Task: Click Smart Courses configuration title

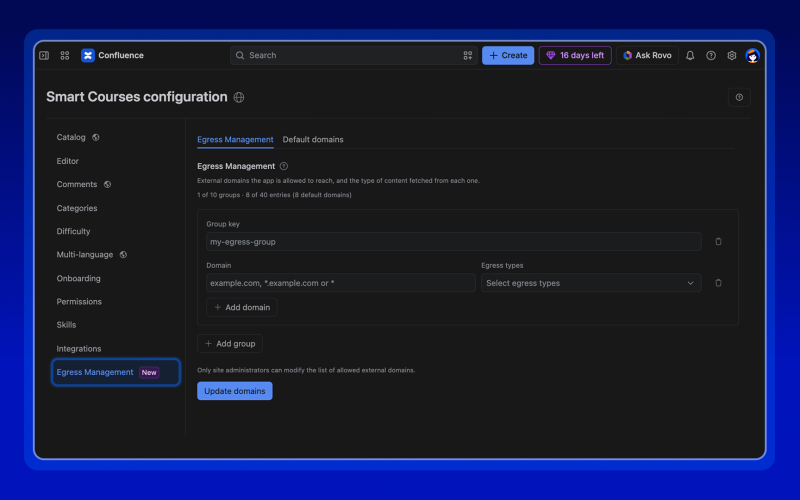Action: [x=137, y=96]
